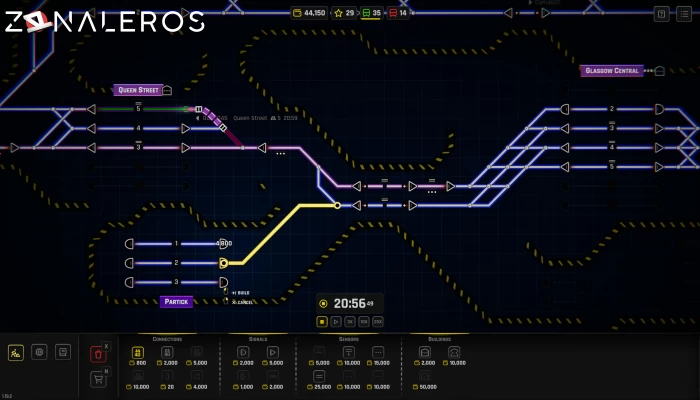Image resolution: width=700 pixels, height=400 pixels.
Task: Open the Signals category header
Action: click(x=258, y=339)
